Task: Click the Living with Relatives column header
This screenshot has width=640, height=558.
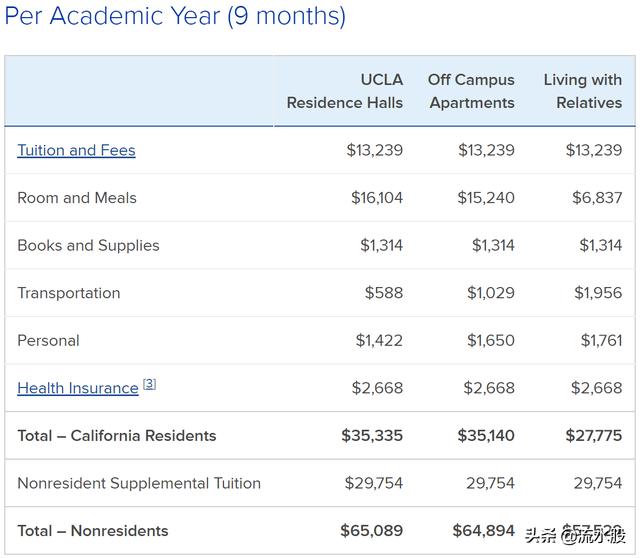Action: (x=583, y=91)
